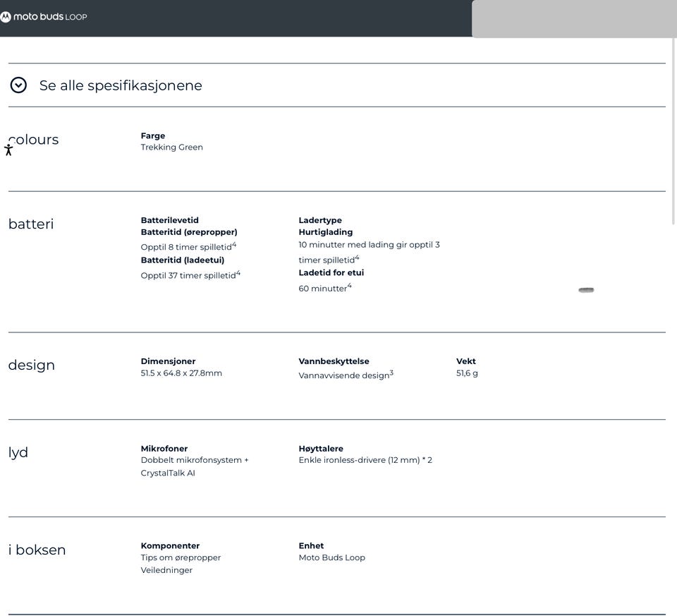Image resolution: width=677 pixels, height=616 pixels.
Task: Click the Motorola batwing logo
Action: [x=6, y=17]
